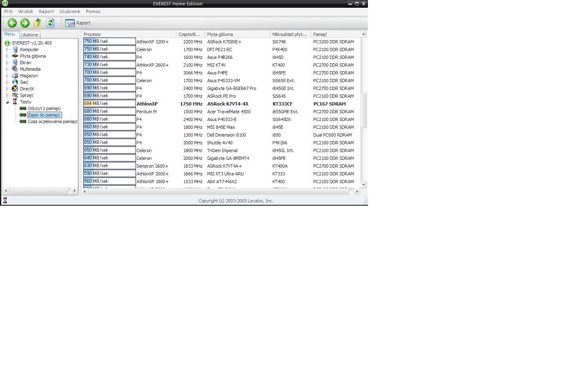Open the Widok menu
The height and width of the screenshot is (368, 588).
pyautogui.click(x=26, y=11)
